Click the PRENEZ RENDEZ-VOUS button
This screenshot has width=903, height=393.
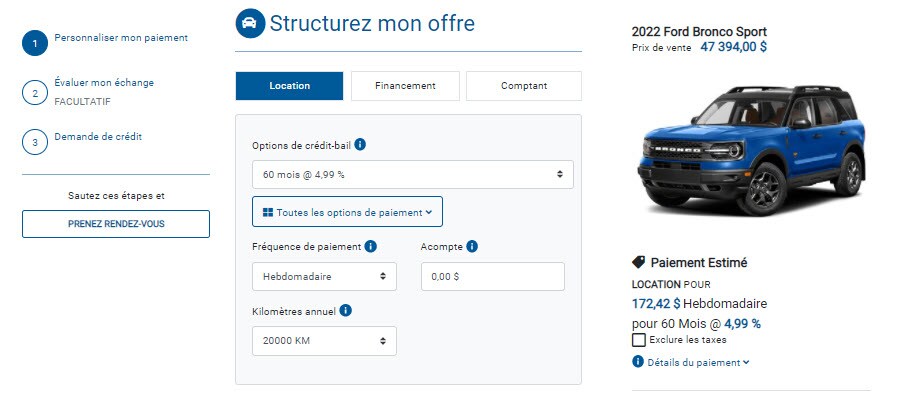(x=116, y=224)
